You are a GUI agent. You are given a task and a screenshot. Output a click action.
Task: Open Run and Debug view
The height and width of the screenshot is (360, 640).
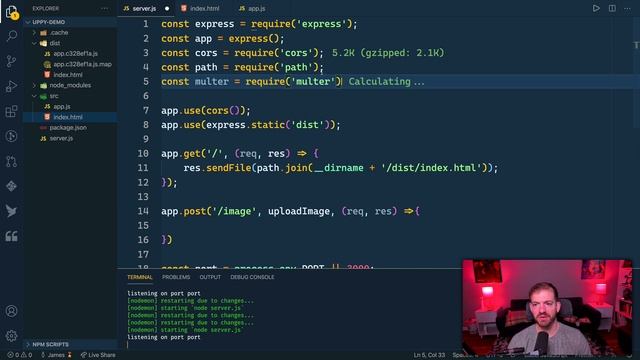11,86
